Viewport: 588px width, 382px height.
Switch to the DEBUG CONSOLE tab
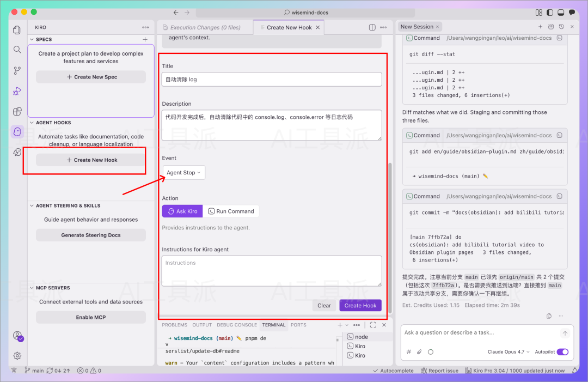click(237, 325)
